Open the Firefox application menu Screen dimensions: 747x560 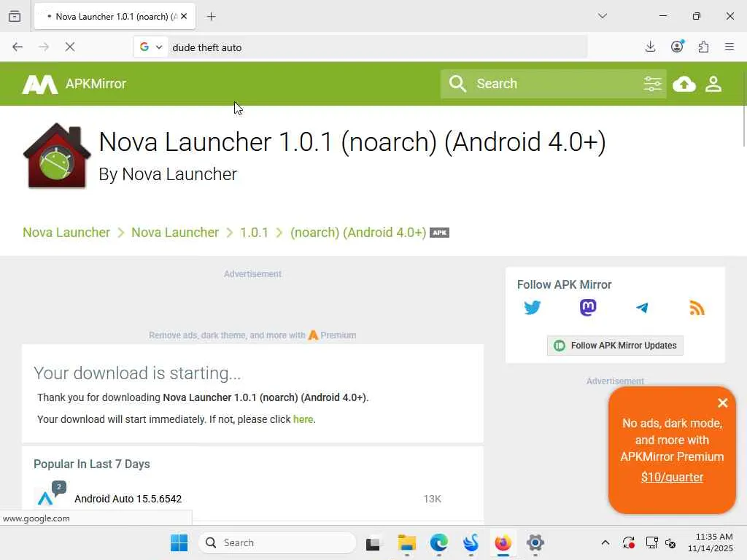pyautogui.click(x=729, y=47)
